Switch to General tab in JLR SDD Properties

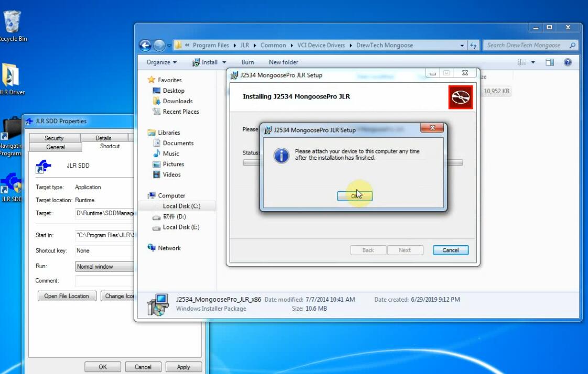point(56,147)
